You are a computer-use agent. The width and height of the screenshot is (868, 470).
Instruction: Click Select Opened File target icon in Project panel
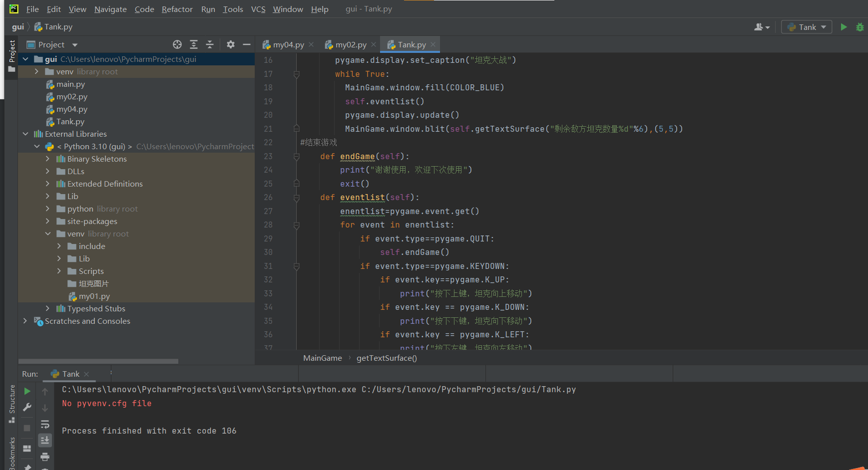tap(177, 44)
